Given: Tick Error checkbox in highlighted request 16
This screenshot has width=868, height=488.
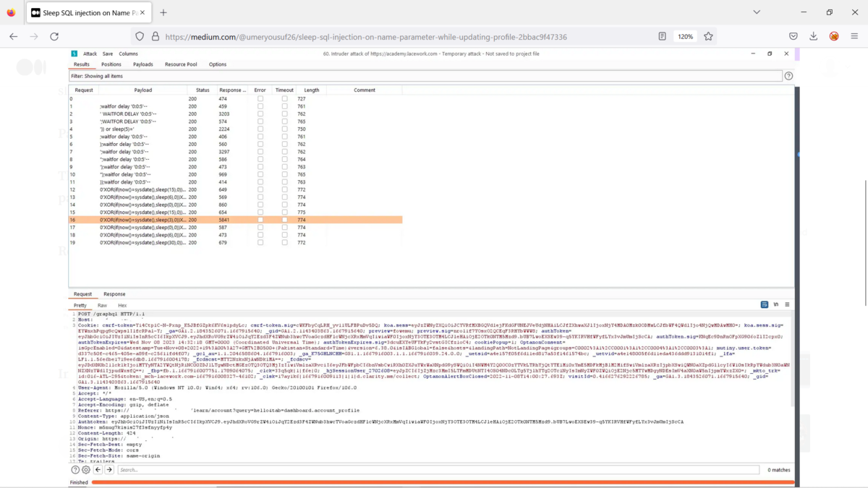Looking at the screenshot, I should point(260,220).
